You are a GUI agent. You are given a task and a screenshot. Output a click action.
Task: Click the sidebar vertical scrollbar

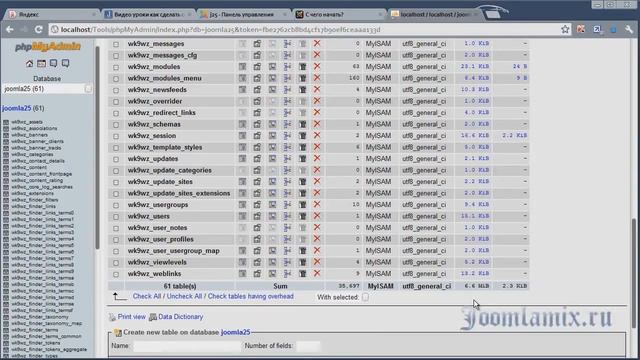[97, 147]
